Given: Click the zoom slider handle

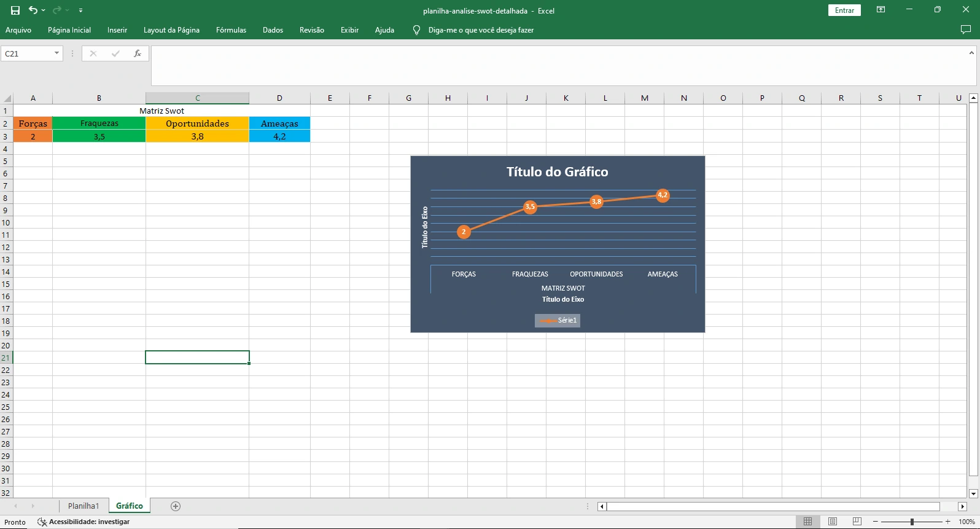Looking at the screenshot, I should (912, 522).
